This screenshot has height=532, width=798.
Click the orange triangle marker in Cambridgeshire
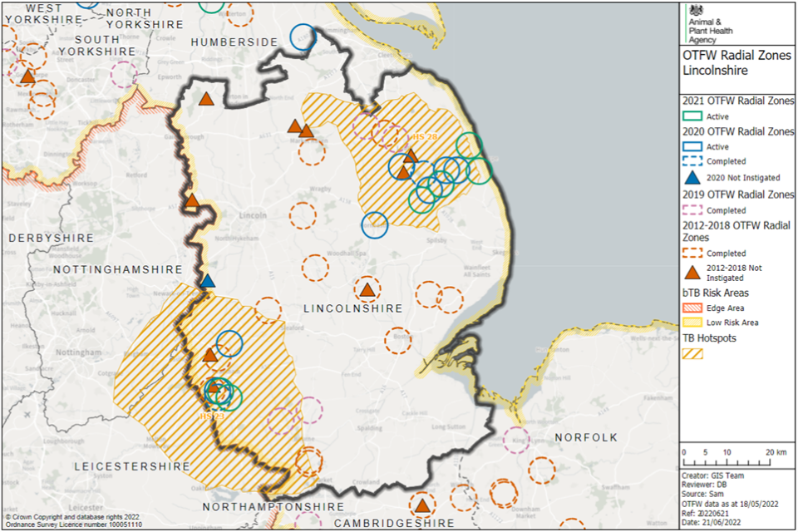422,505
